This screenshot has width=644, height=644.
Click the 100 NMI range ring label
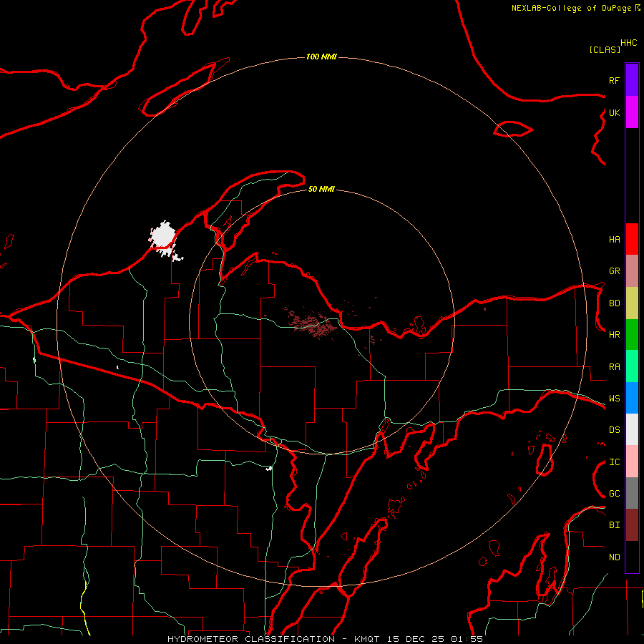tap(321, 57)
